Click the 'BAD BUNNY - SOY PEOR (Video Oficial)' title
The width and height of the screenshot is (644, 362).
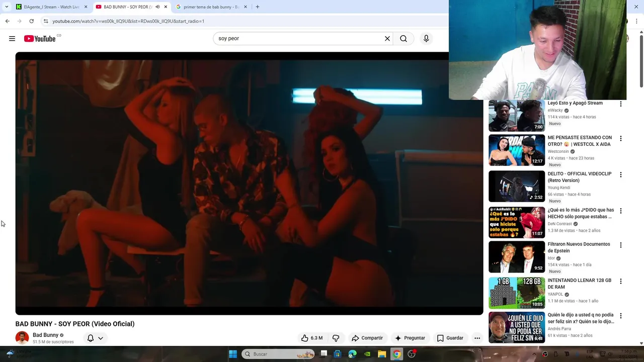coord(75,324)
